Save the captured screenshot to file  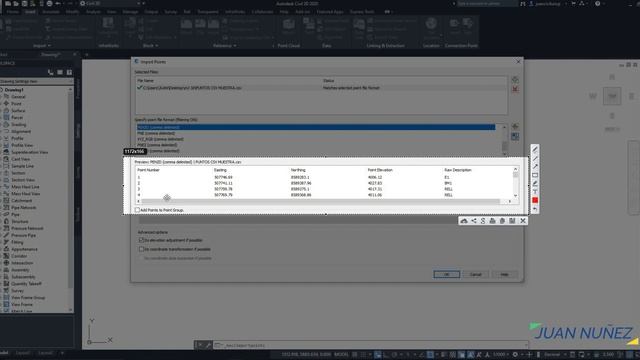coord(512,221)
